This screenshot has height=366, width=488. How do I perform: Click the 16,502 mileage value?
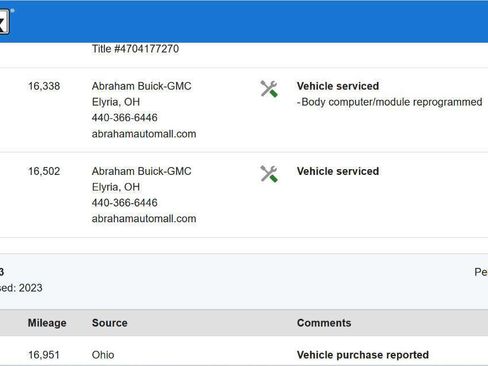tap(44, 171)
